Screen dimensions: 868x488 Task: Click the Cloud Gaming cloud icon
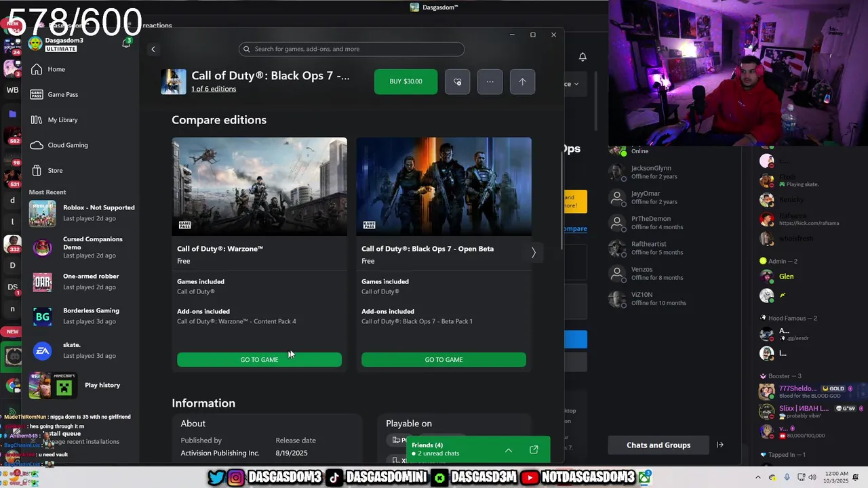(x=37, y=145)
